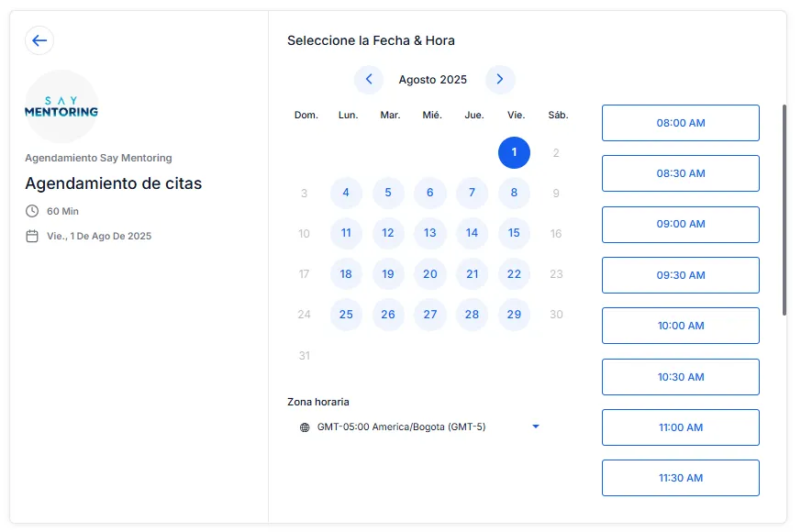Click the calendar icon beside the date

point(32,236)
